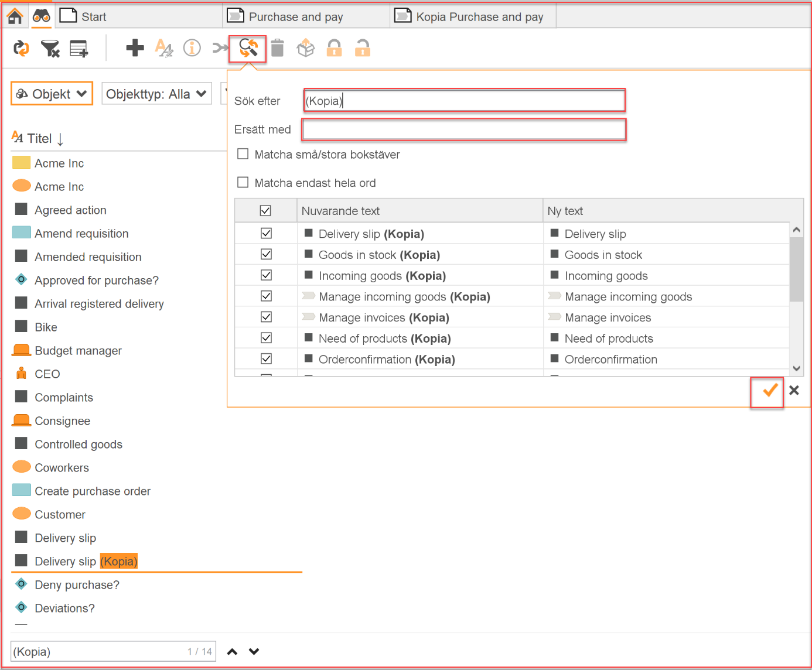Uncheck the Manage incoming goods (Kopia) row
The width and height of the screenshot is (812, 670).
[x=267, y=296]
